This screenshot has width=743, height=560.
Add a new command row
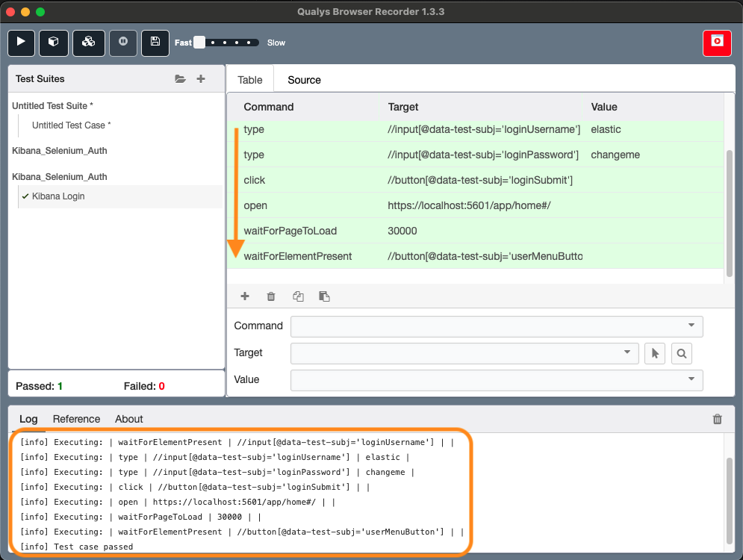pyautogui.click(x=244, y=296)
